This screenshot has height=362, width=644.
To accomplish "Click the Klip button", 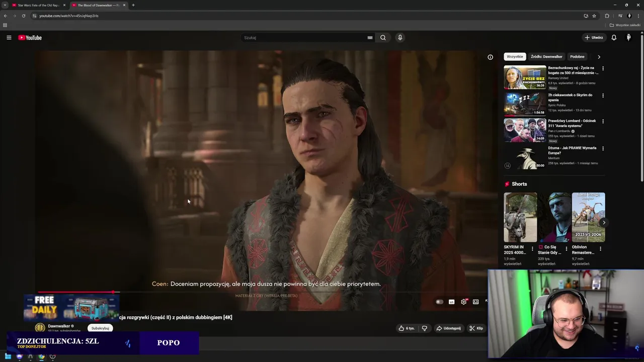I will tap(476, 328).
